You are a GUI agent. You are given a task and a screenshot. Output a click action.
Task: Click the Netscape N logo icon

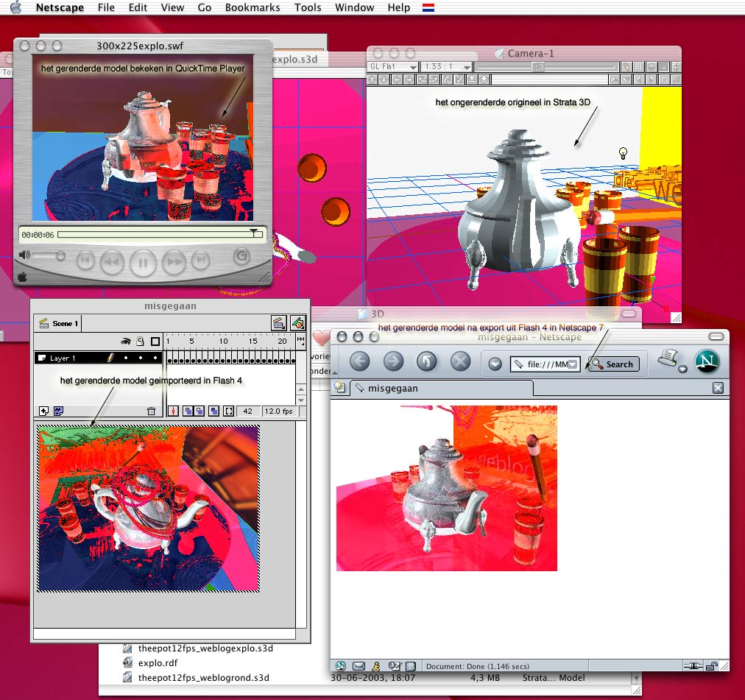pyautogui.click(x=707, y=361)
